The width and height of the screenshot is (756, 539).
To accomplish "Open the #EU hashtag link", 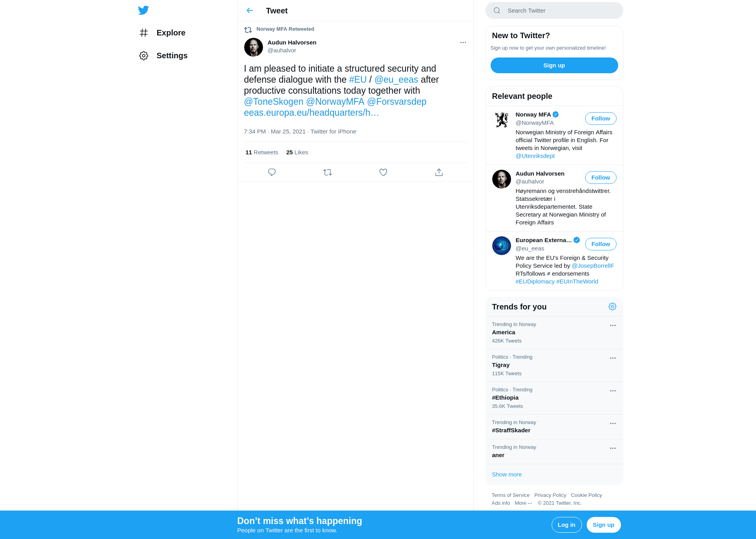I will (358, 80).
